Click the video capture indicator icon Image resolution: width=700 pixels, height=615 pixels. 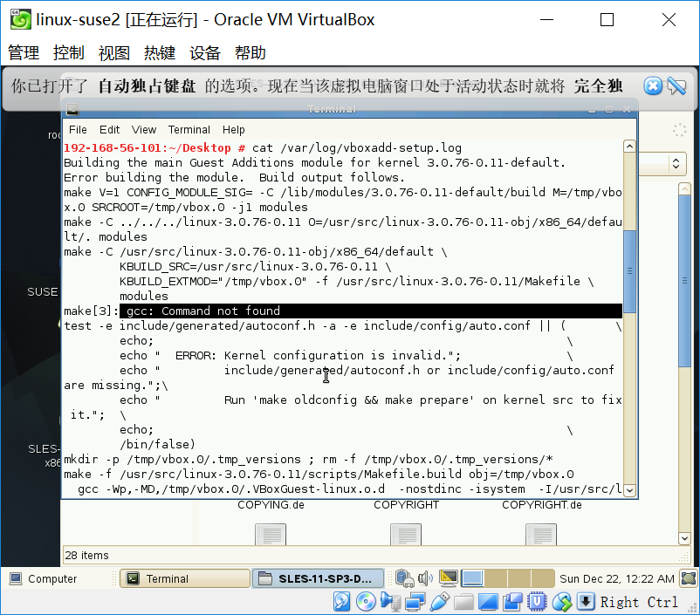tap(512, 602)
